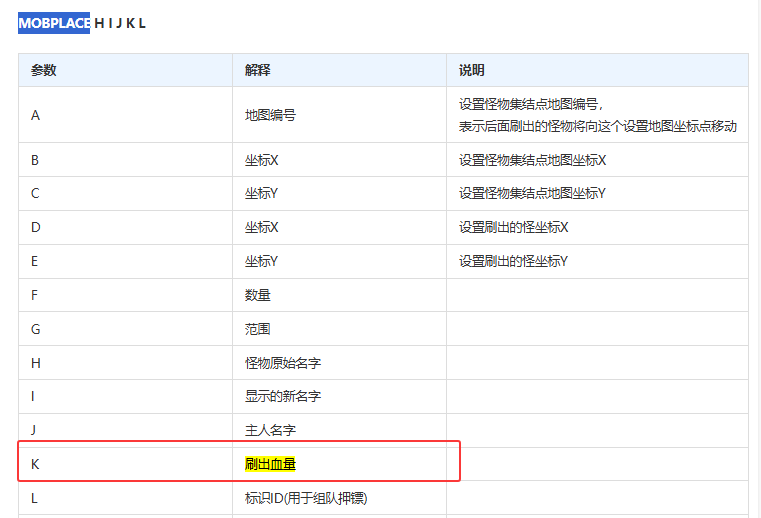Click the 范围 cell in row G

pyautogui.click(x=258, y=329)
